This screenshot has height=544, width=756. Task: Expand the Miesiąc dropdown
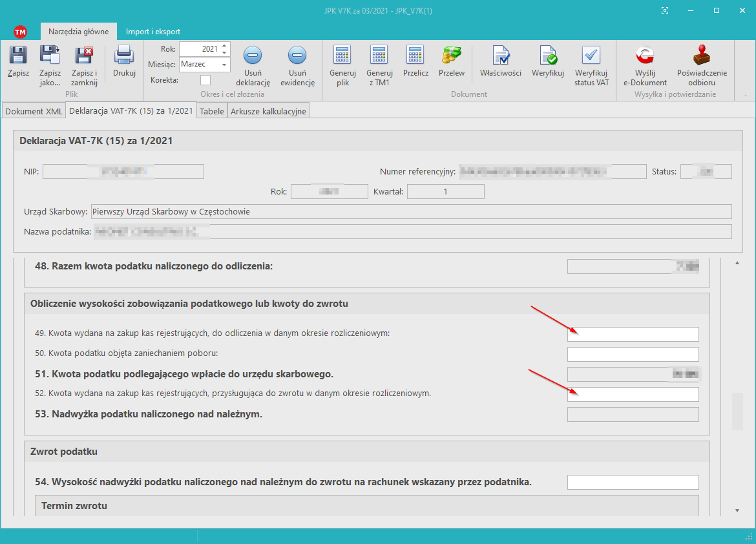tap(224, 65)
